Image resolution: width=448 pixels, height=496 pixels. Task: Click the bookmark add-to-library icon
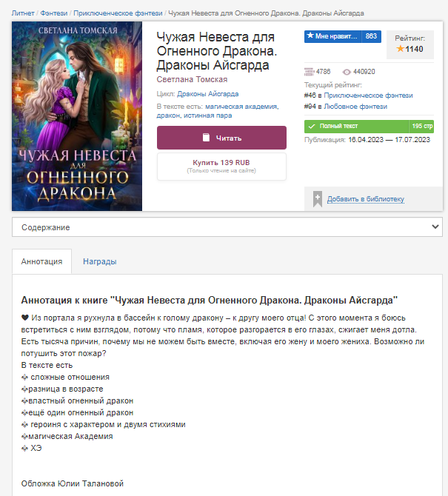[x=318, y=199]
